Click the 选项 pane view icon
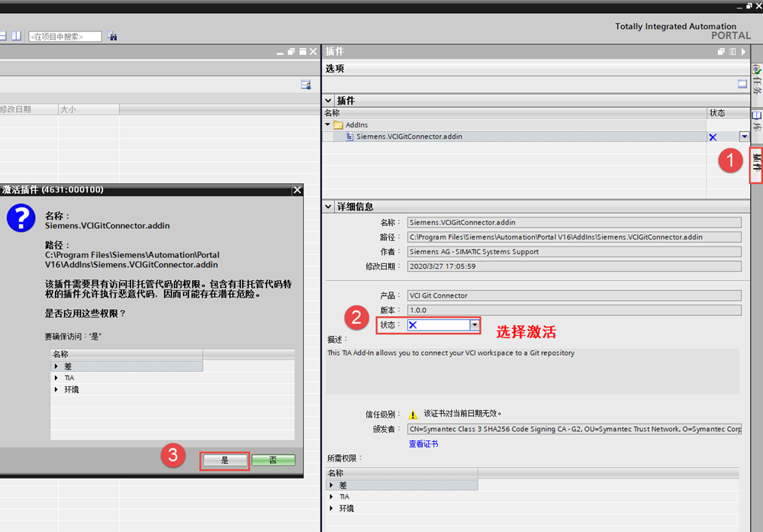 pyautogui.click(x=742, y=84)
